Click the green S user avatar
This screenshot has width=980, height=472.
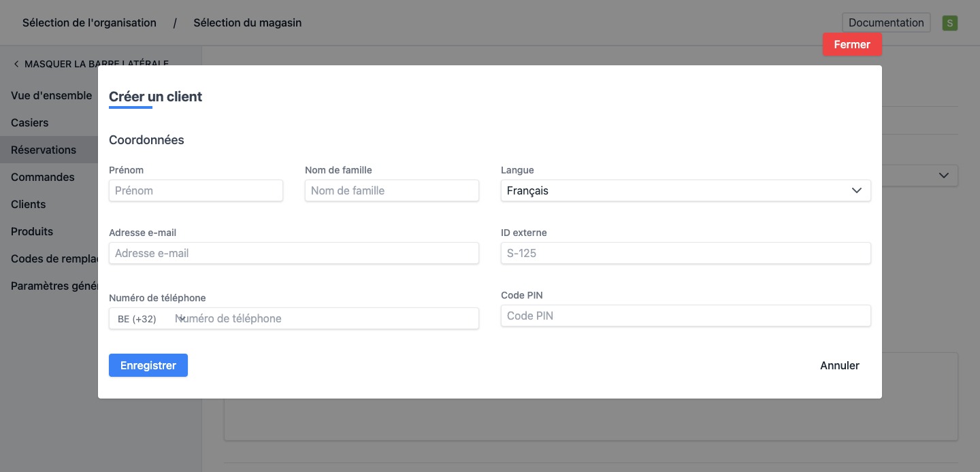(x=949, y=23)
